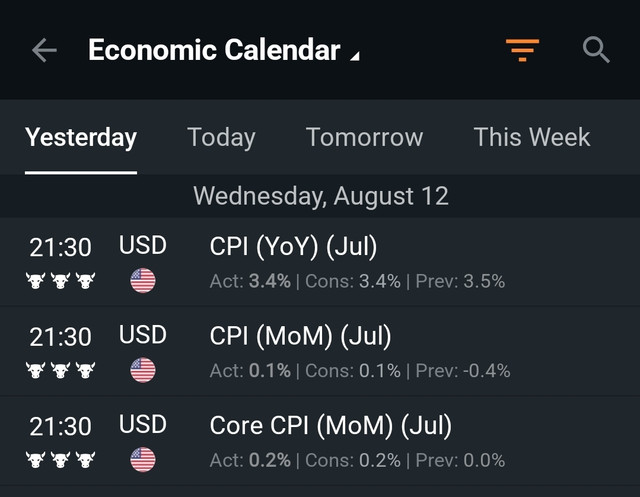Tap the Core CPI actual 0.2% figures line

(x=357, y=460)
